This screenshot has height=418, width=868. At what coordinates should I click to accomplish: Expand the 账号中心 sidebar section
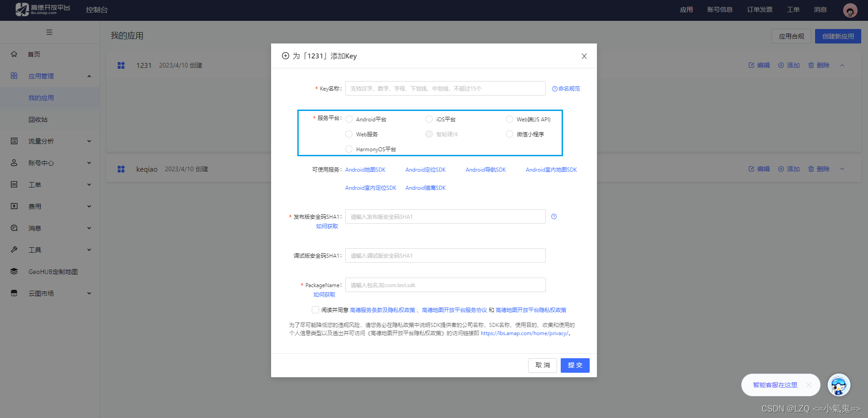point(89,163)
